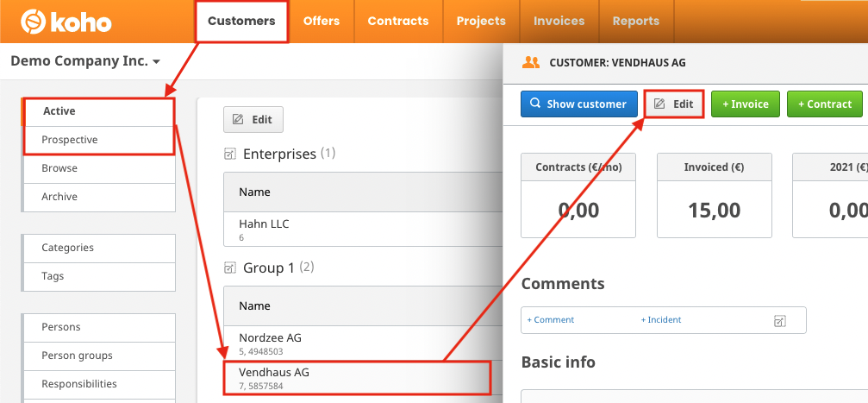The image size is (868, 403).
Task: Select the Vendhaus AG customer row
Action: [x=357, y=377]
